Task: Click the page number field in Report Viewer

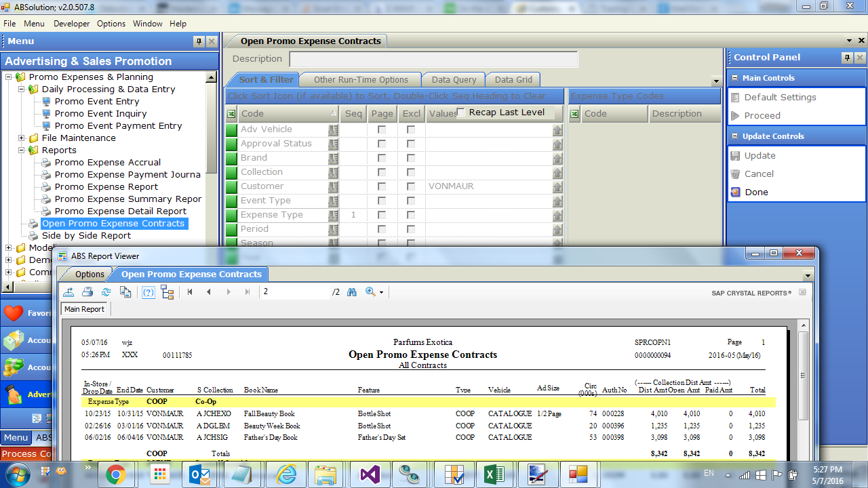Action: (295, 292)
